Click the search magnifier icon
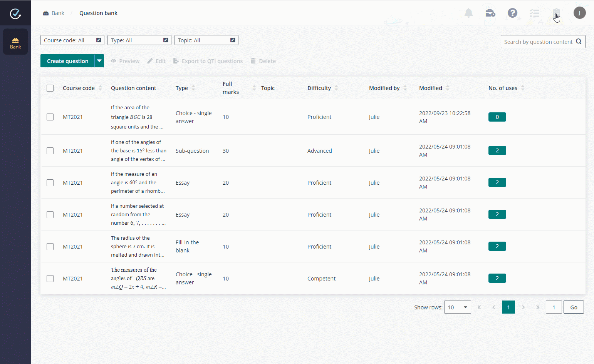The image size is (594, 364). point(579,42)
